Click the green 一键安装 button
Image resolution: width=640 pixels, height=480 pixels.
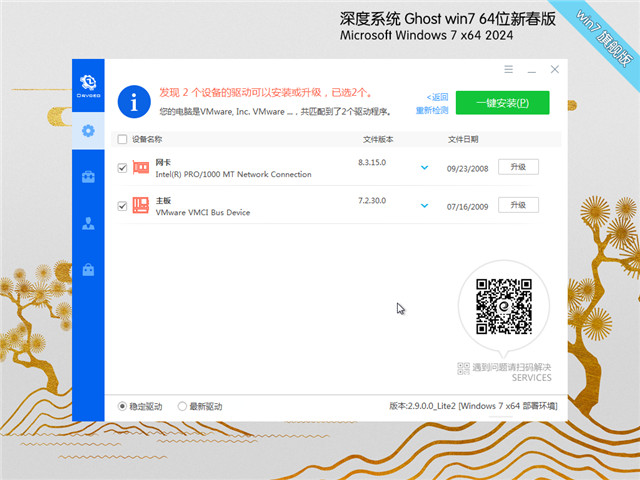(502, 102)
